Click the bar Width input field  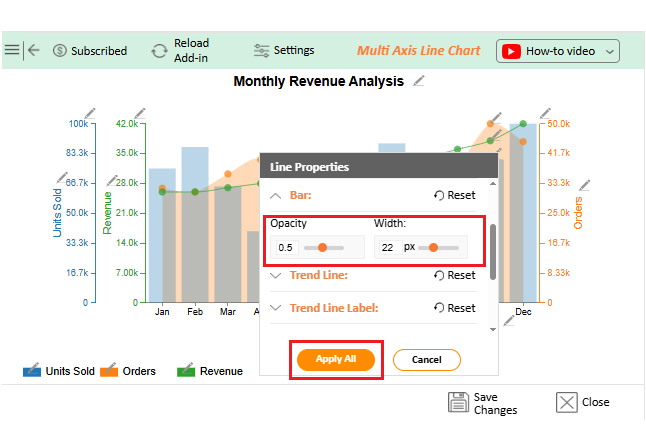click(x=388, y=247)
